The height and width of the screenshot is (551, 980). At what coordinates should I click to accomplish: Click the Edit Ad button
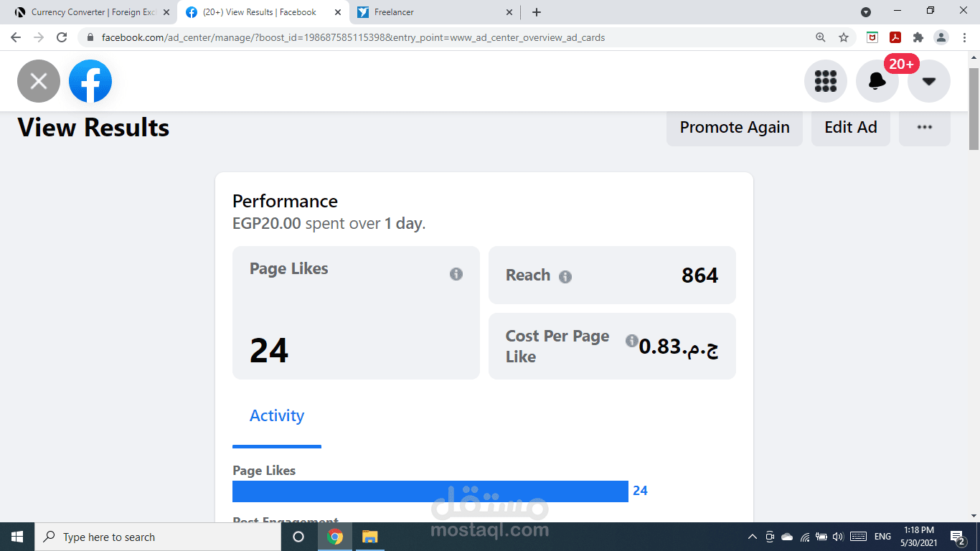coord(851,128)
